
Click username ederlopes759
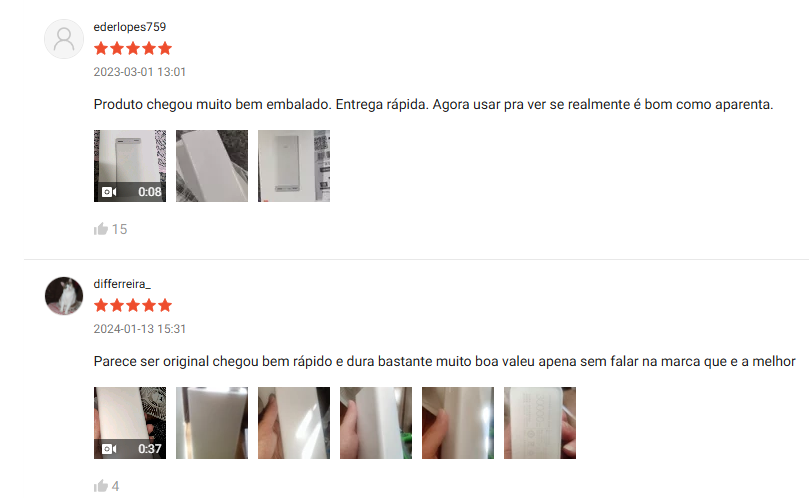(x=130, y=27)
